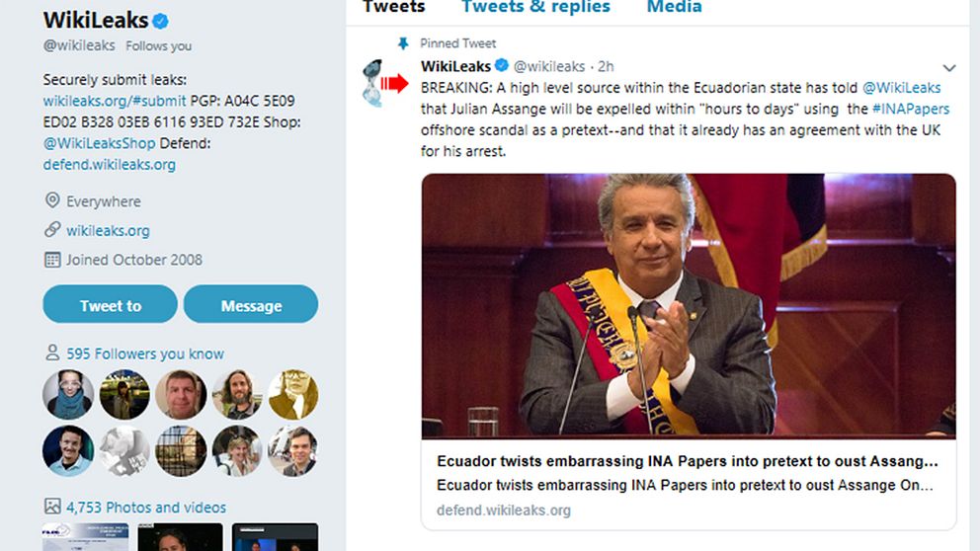Image resolution: width=980 pixels, height=551 pixels.
Task: Click the location pin icon beside Everywhere
Action: tap(52, 200)
